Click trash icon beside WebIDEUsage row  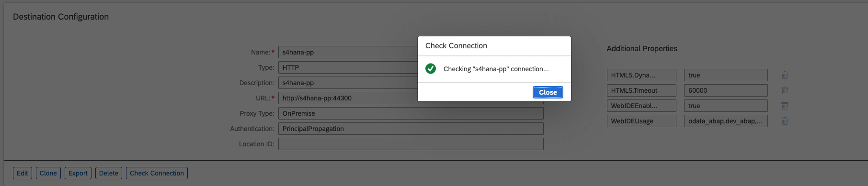coord(785,121)
